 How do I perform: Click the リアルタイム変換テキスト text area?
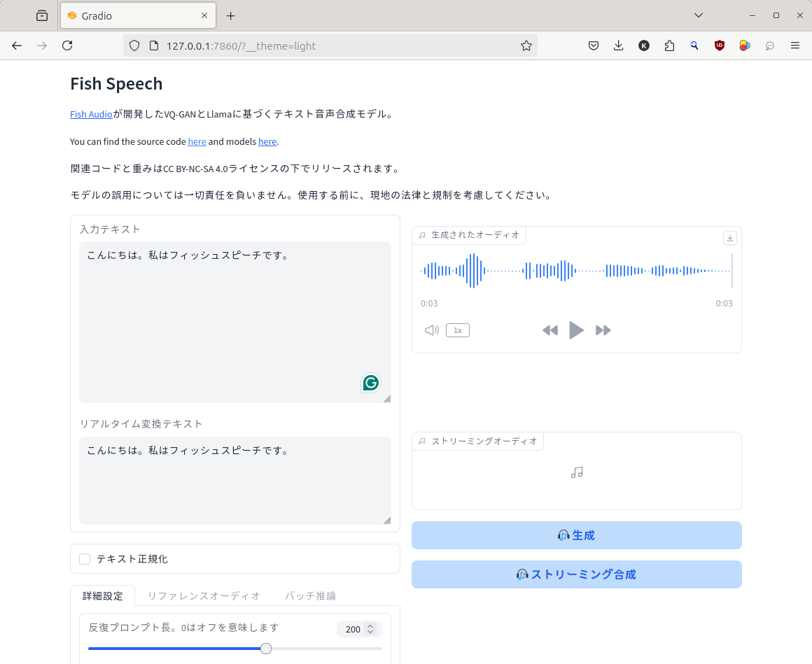pos(235,480)
